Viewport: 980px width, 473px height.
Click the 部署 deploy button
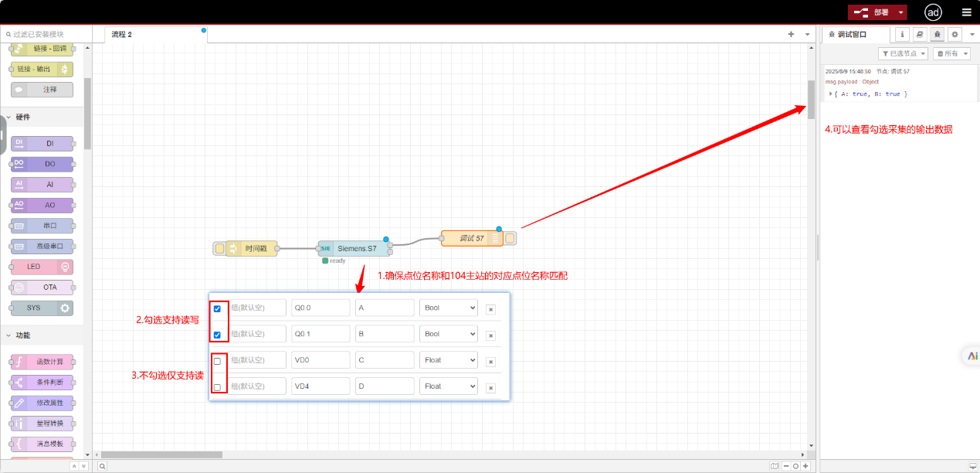tap(873, 12)
